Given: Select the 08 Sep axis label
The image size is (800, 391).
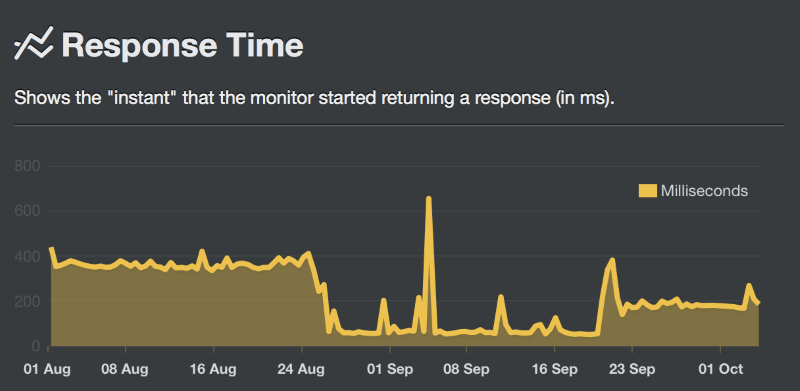Looking at the screenshot, I should 466,369.
